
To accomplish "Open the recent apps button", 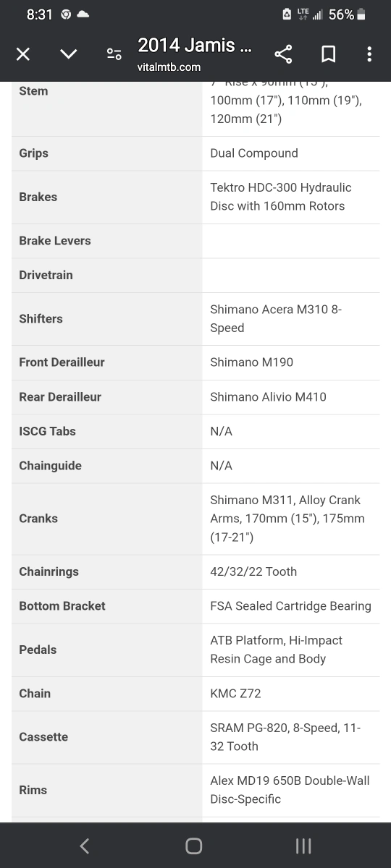I will click(x=303, y=846).
